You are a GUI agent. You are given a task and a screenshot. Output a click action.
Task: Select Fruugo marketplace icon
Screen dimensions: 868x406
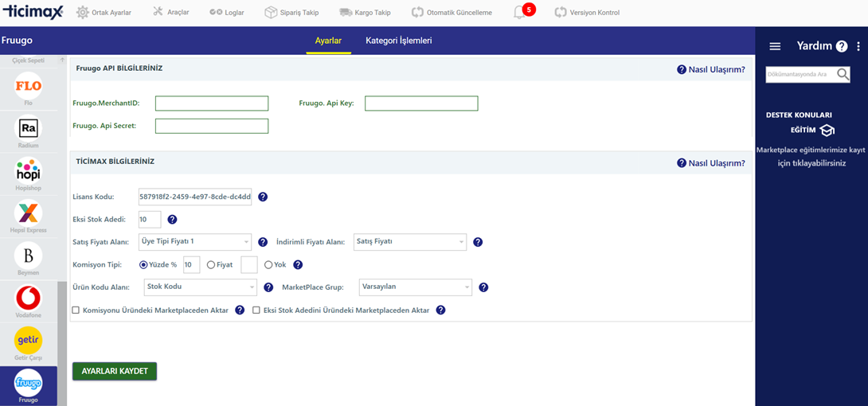[x=28, y=383]
